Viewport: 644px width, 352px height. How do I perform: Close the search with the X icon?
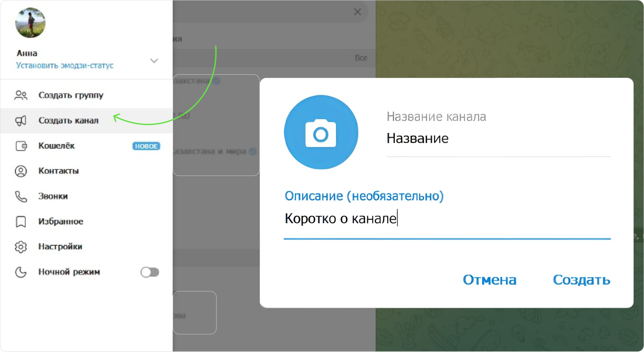(x=357, y=12)
